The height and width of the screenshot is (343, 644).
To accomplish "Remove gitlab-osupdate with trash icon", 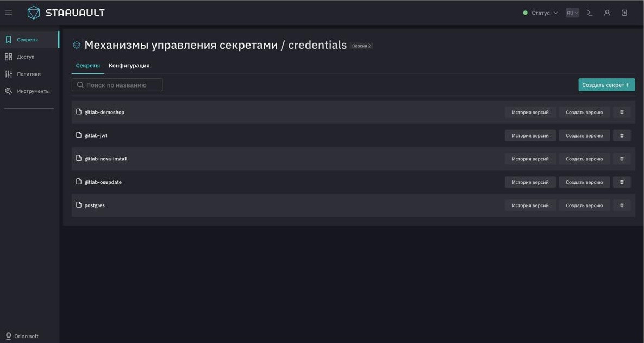I will [x=622, y=182].
